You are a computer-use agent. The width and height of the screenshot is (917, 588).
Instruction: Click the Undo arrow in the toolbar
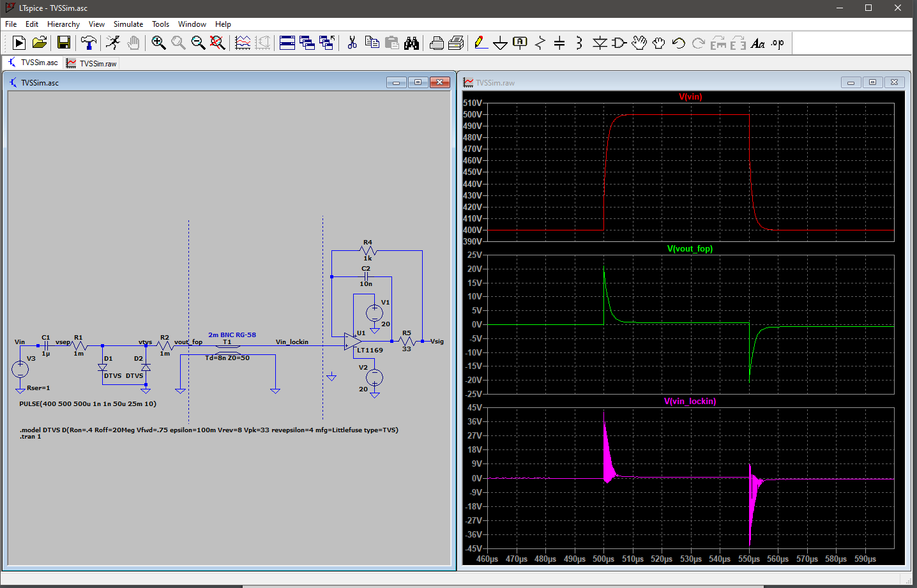pyautogui.click(x=678, y=43)
